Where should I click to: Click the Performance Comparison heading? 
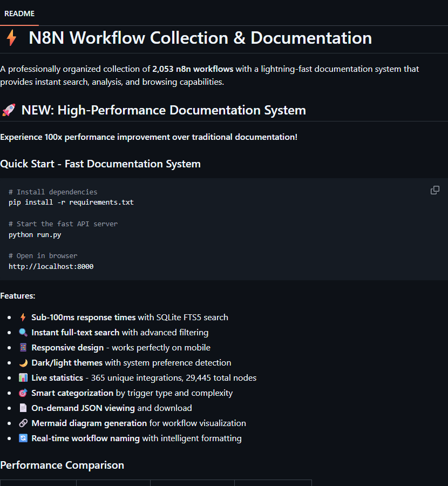pos(62,465)
